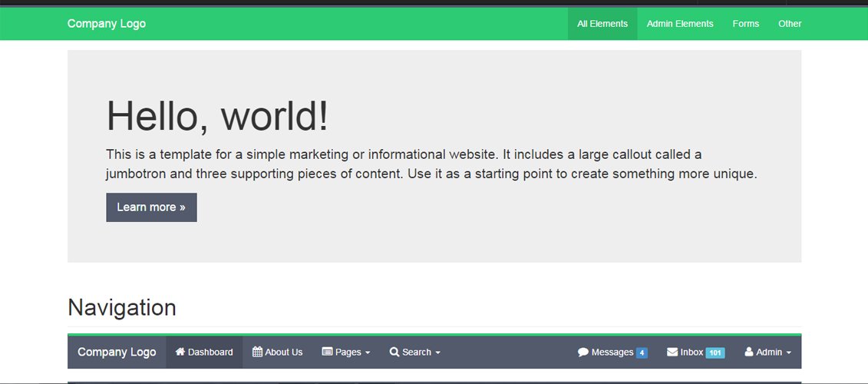Go to Forms in top navigation

[745, 24]
